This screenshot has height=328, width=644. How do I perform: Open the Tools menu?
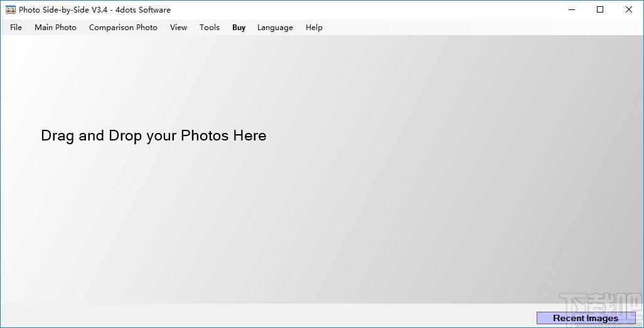coord(210,28)
